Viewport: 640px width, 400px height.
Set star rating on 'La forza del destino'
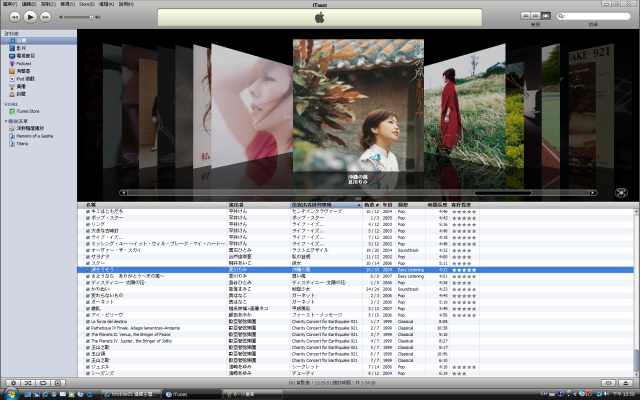pyautogui.click(x=464, y=322)
